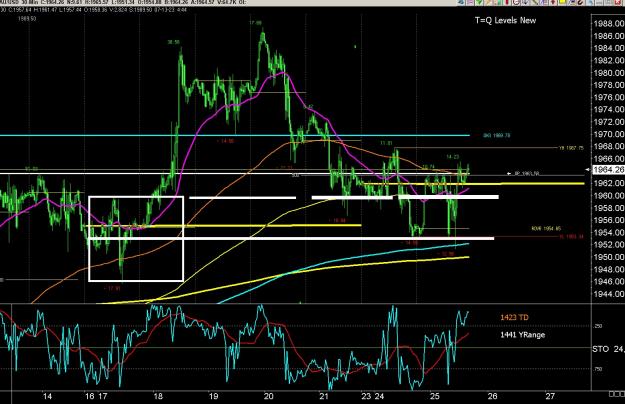Click the 1986.00 price axis label

[x=609, y=36]
